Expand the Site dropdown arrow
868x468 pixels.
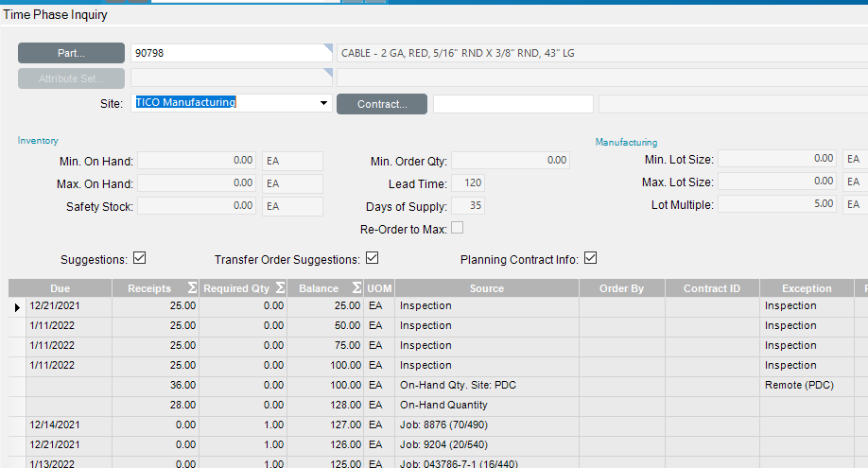tap(323, 103)
